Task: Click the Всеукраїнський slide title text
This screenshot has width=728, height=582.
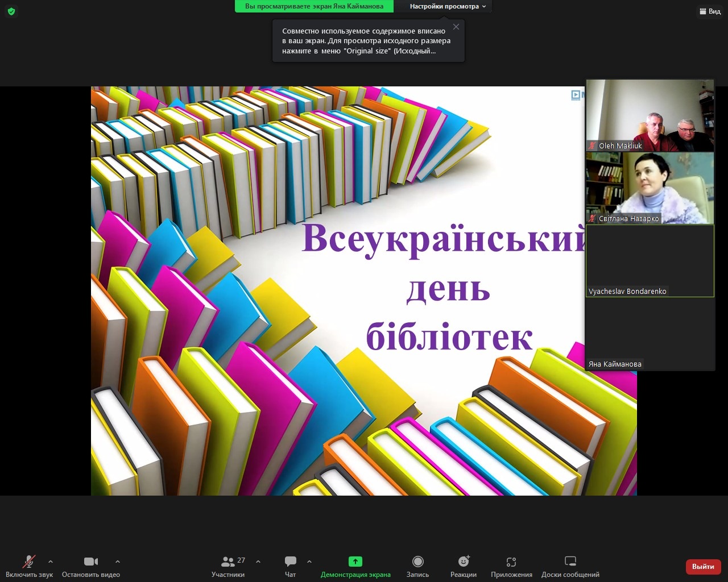Action: [444, 238]
